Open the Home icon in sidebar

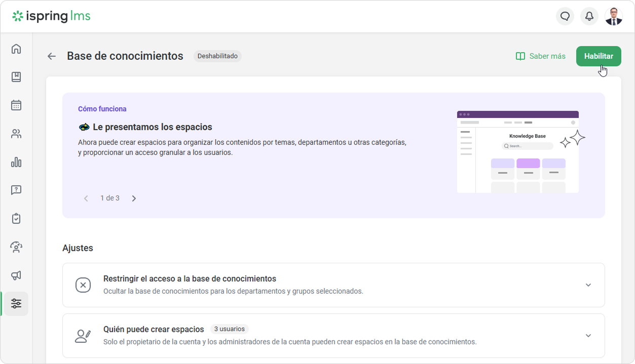(x=16, y=49)
